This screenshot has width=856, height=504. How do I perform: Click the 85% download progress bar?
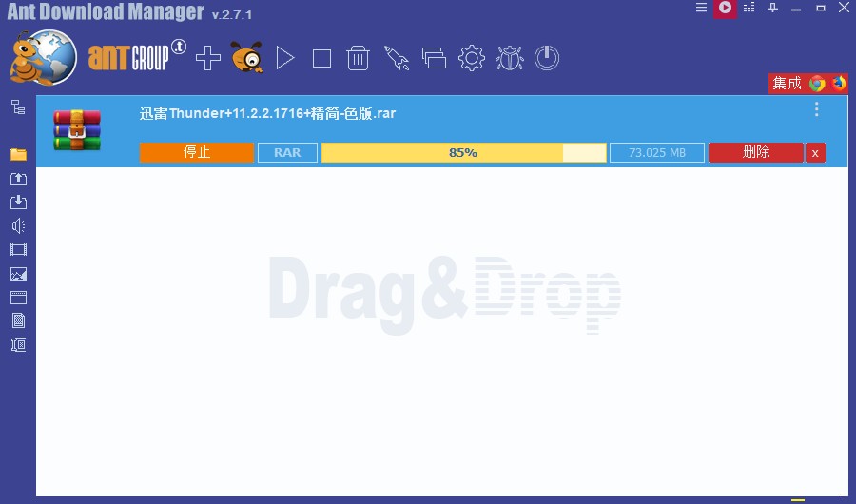tap(463, 152)
